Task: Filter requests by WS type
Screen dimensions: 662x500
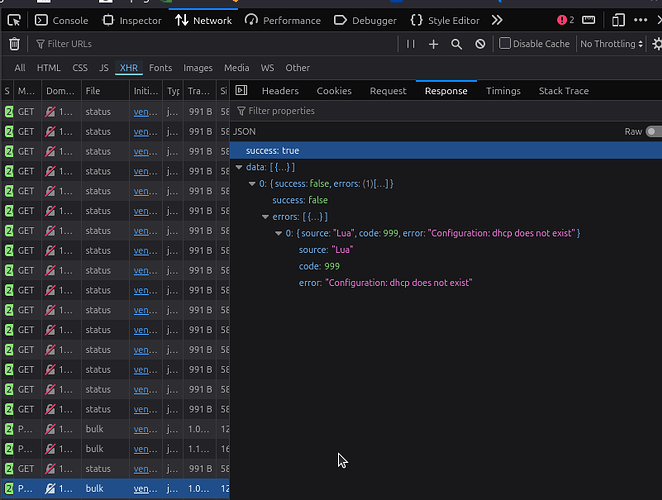Action: [267, 68]
